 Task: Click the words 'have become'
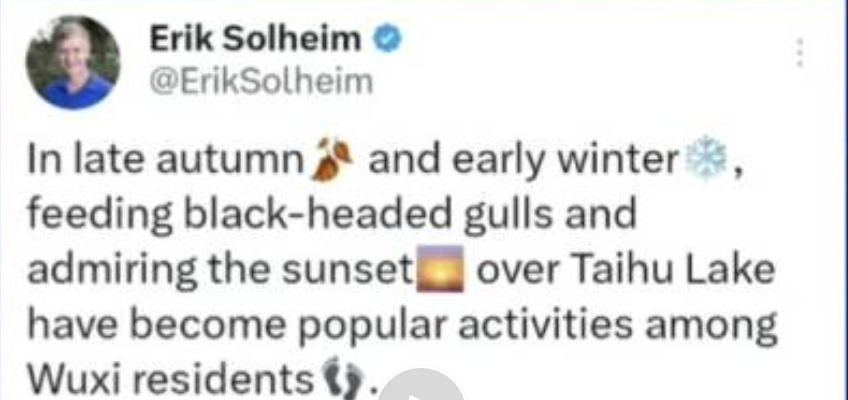[x=157, y=324]
